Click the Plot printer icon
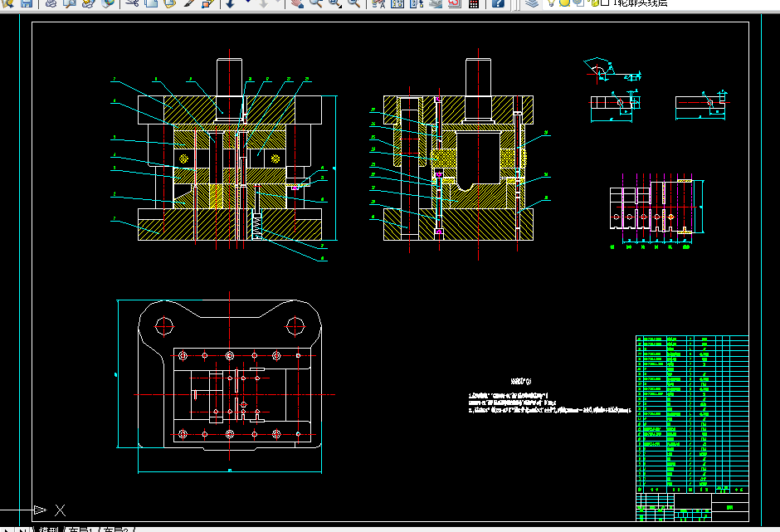 [x=51, y=3]
